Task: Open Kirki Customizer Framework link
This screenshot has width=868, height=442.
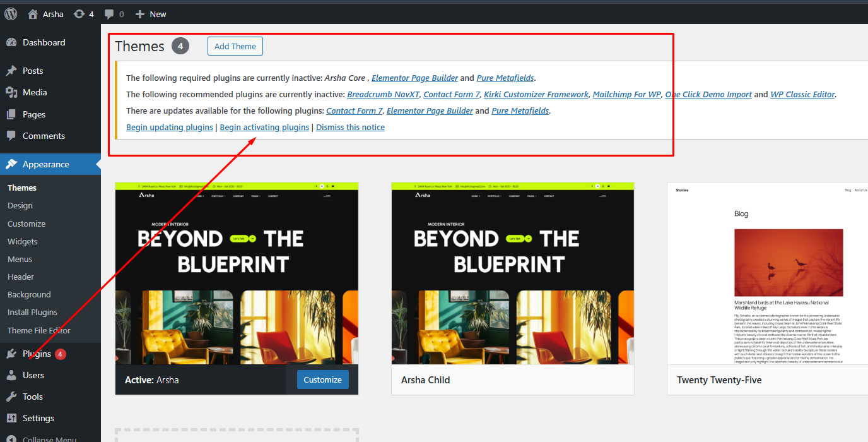Action: click(x=536, y=94)
